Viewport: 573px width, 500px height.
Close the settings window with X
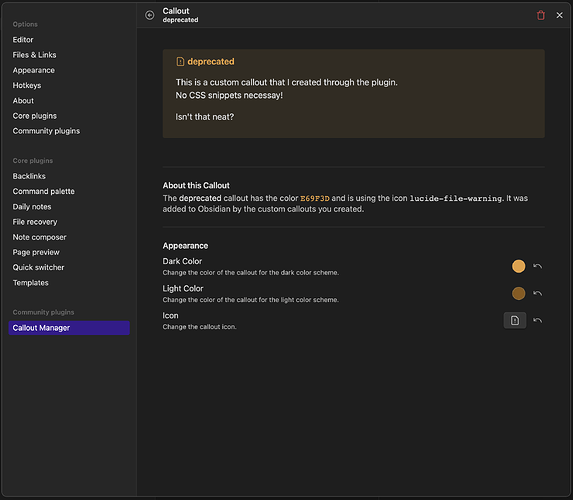[x=559, y=15]
